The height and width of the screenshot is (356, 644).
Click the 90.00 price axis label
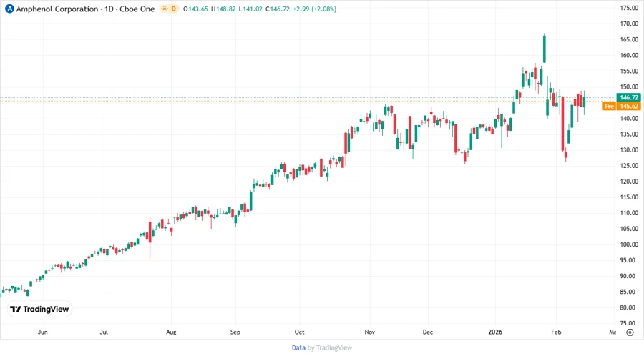click(x=629, y=276)
